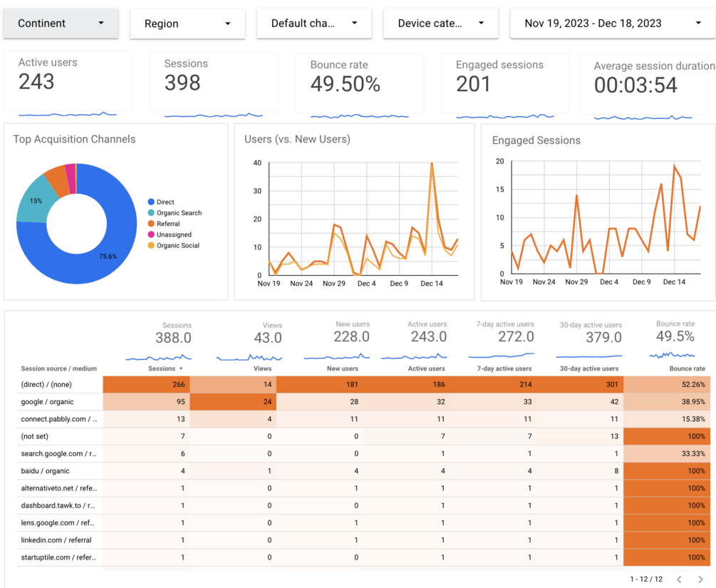Click the 266 sessions cell for direct
The height and width of the screenshot is (588, 716).
(146, 385)
